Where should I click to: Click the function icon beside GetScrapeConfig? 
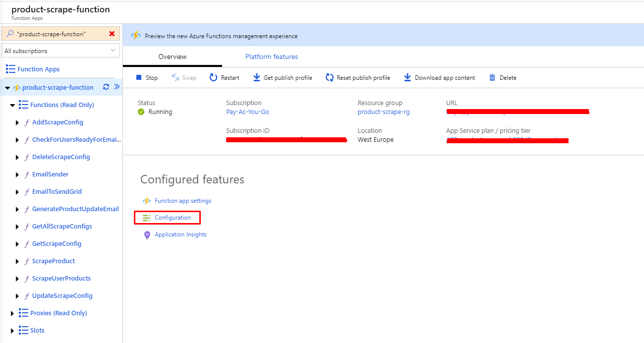tap(27, 244)
